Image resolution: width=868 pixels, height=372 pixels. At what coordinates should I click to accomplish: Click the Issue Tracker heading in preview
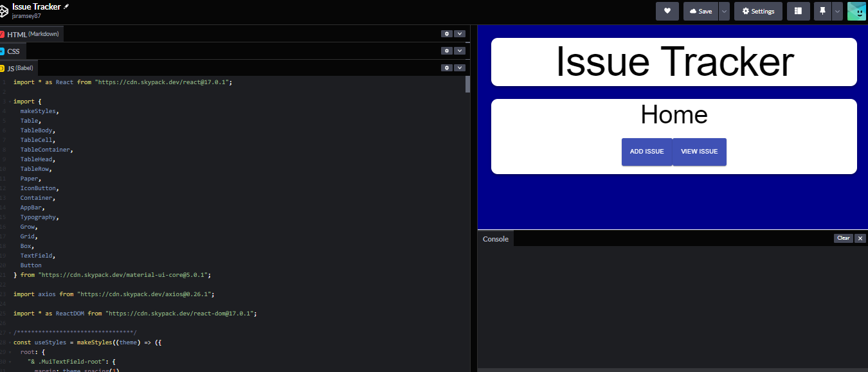(674, 62)
